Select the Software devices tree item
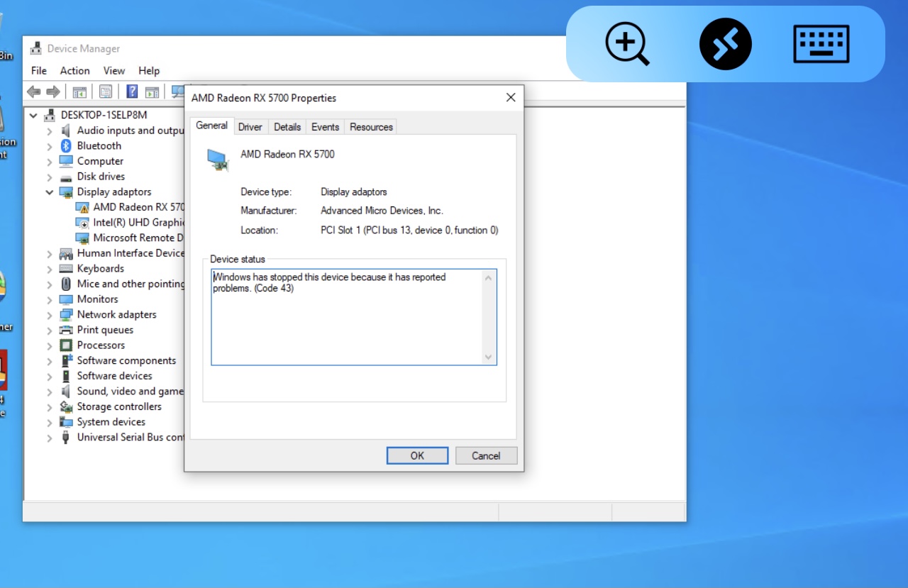Screen dimensions: 908x588 pyautogui.click(x=114, y=376)
